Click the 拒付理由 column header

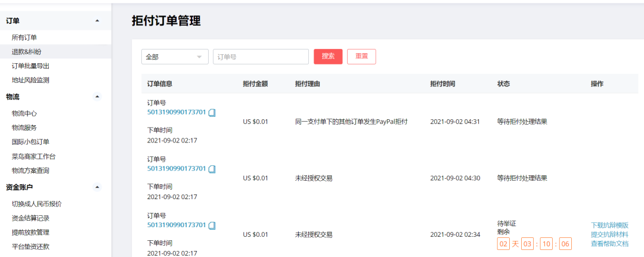click(308, 83)
